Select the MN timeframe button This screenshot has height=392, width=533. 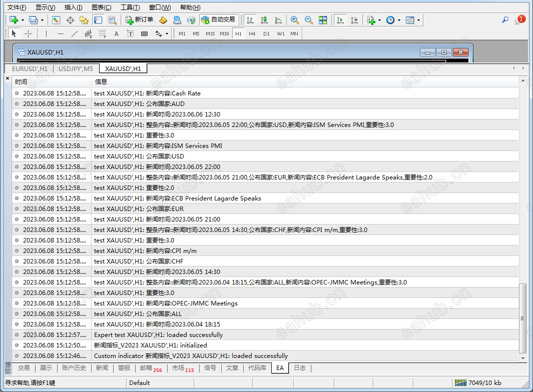coord(294,33)
